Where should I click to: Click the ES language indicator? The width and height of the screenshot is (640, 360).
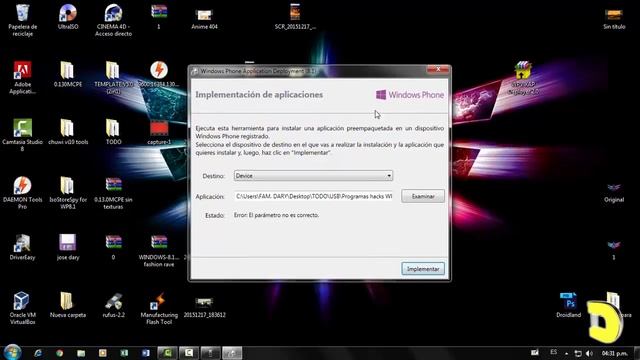tap(553, 352)
